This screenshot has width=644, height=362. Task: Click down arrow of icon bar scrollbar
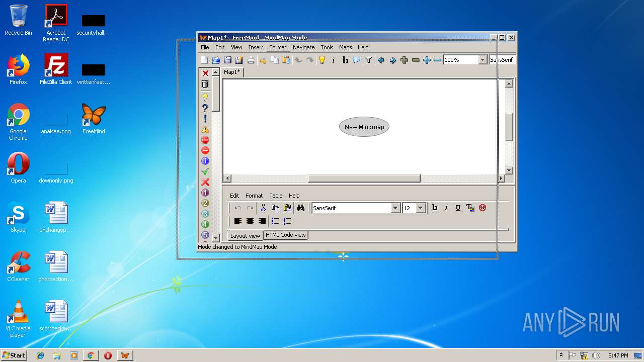tap(216, 238)
